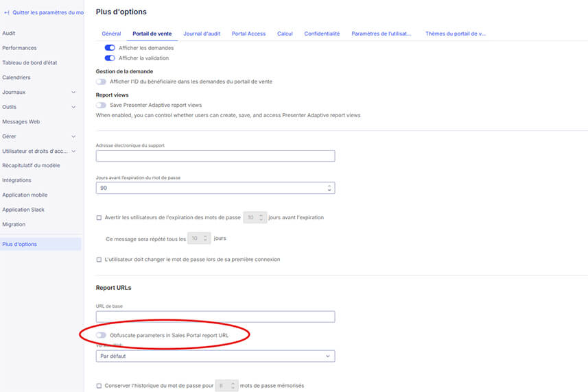Open the 'Par défaut' dropdown

tap(215, 356)
